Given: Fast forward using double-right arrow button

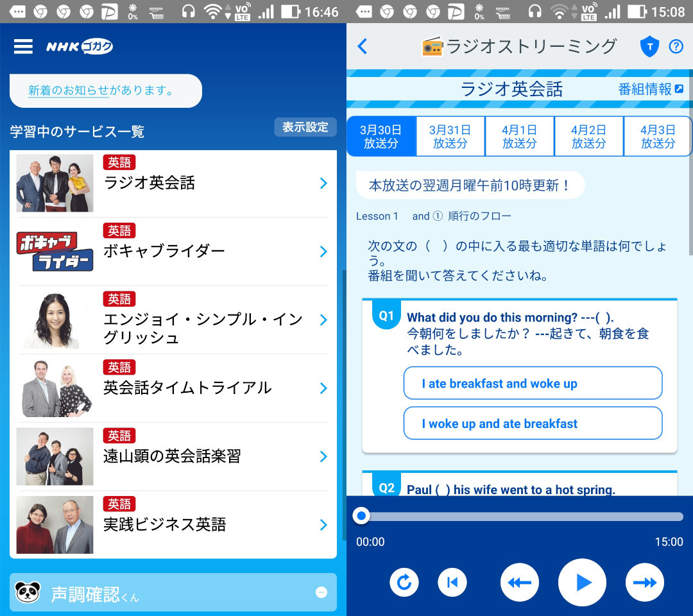Looking at the screenshot, I should (644, 583).
